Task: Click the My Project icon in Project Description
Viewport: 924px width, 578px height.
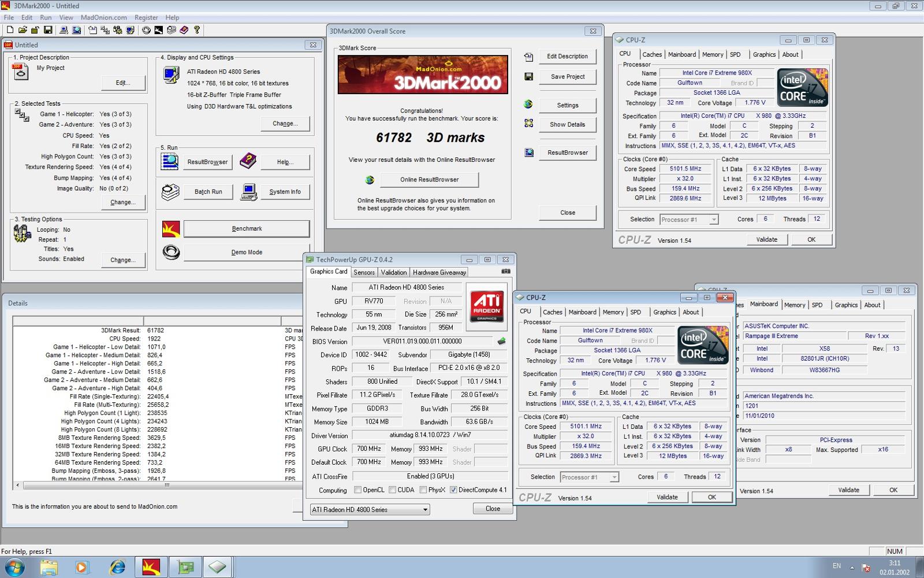Action: [x=20, y=72]
